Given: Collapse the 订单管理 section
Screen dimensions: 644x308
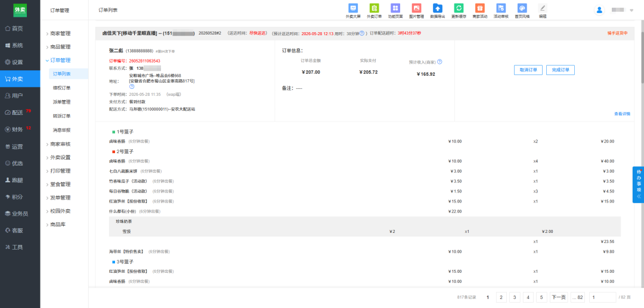Looking at the screenshot, I should [x=60, y=60].
